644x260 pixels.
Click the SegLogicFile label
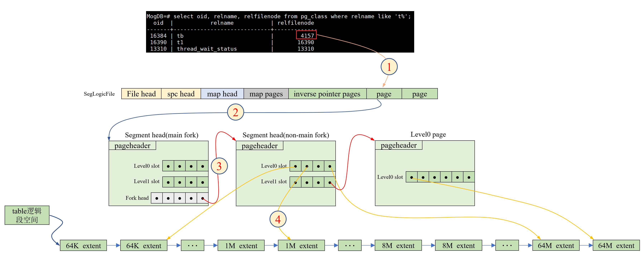pos(99,94)
